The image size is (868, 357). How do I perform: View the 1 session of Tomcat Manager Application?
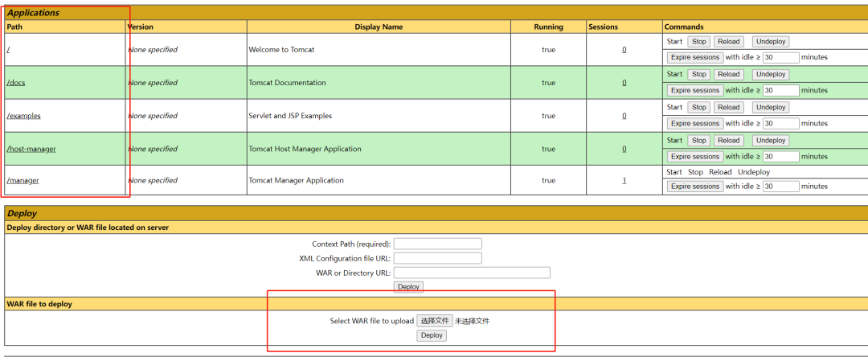tap(624, 180)
